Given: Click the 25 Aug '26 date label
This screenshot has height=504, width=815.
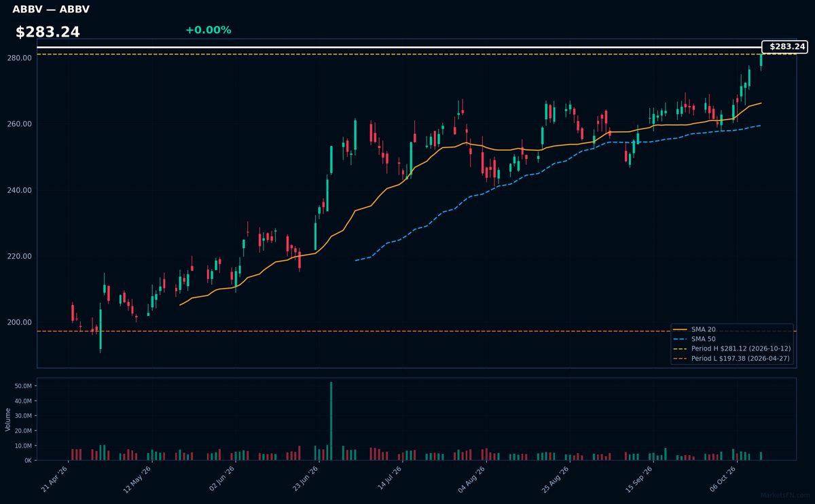Looking at the screenshot, I should [x=555, y=479].
